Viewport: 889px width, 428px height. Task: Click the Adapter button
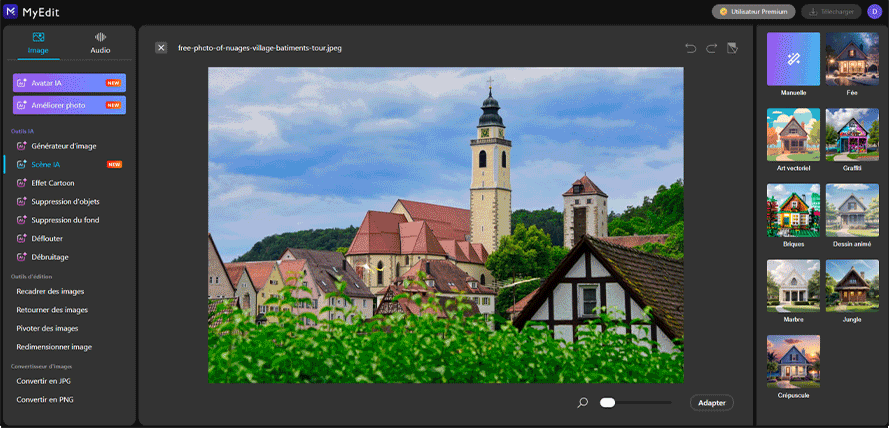point(712,402)
